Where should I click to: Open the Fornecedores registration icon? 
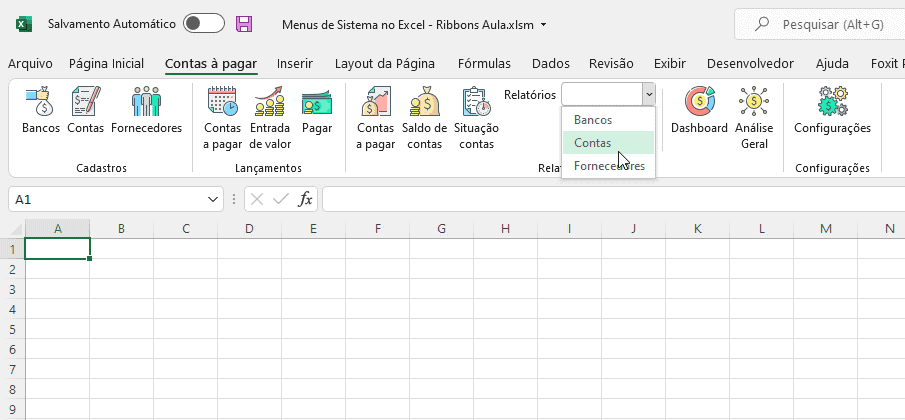click(146, 102)
